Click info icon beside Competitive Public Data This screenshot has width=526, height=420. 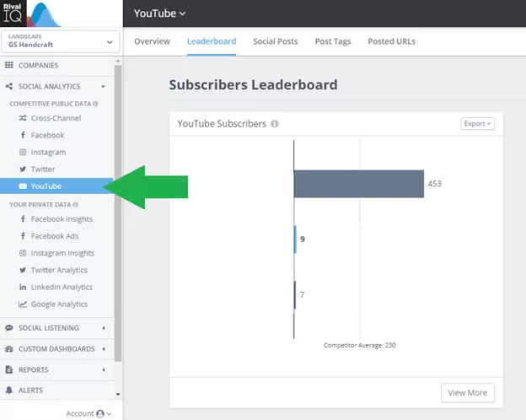pyautogui.click(x=95, y=104)
